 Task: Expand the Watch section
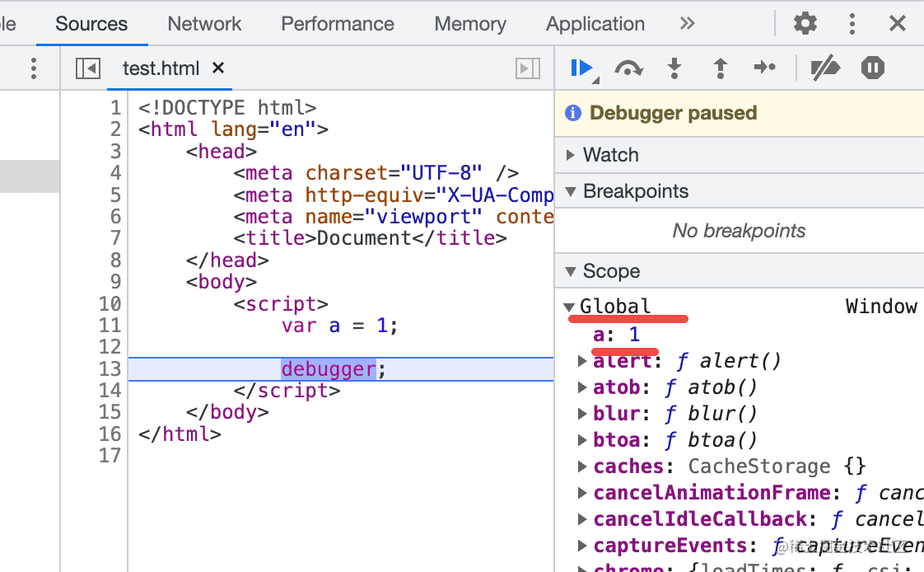pyautogui.click(x=571, y=155)
